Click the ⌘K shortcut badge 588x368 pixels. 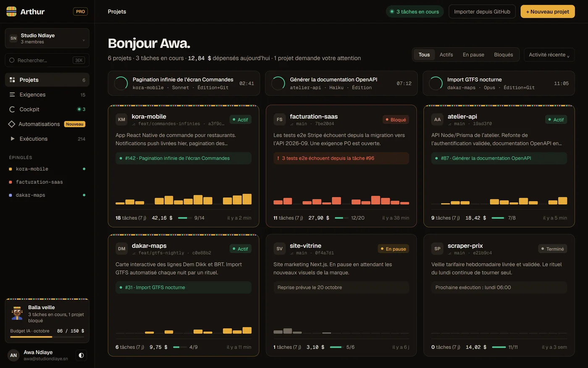[x=79, y=60]
